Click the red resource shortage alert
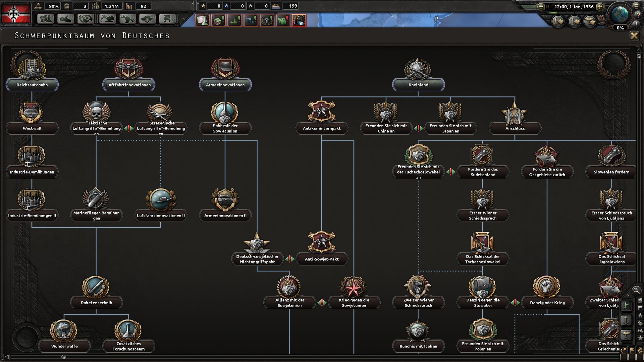Screen dimensions: 644x362 (x=299, y=20)
